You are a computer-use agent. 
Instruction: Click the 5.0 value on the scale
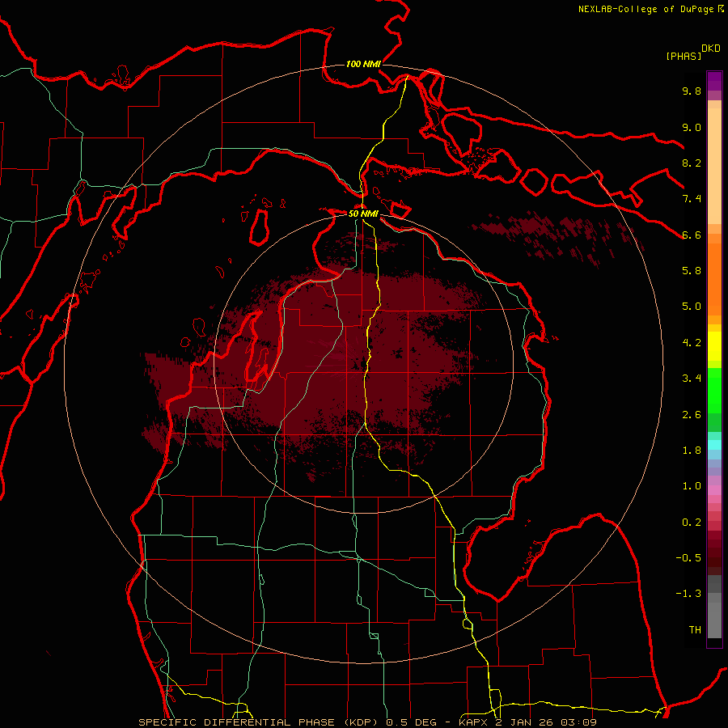coord(692,307)
